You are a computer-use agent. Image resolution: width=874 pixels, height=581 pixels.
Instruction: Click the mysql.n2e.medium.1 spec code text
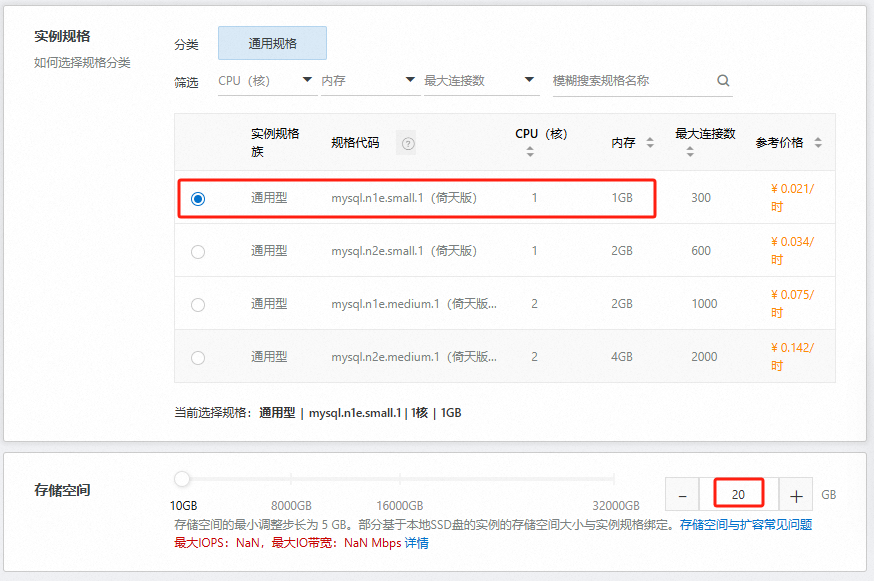click(x=414, y=357)
